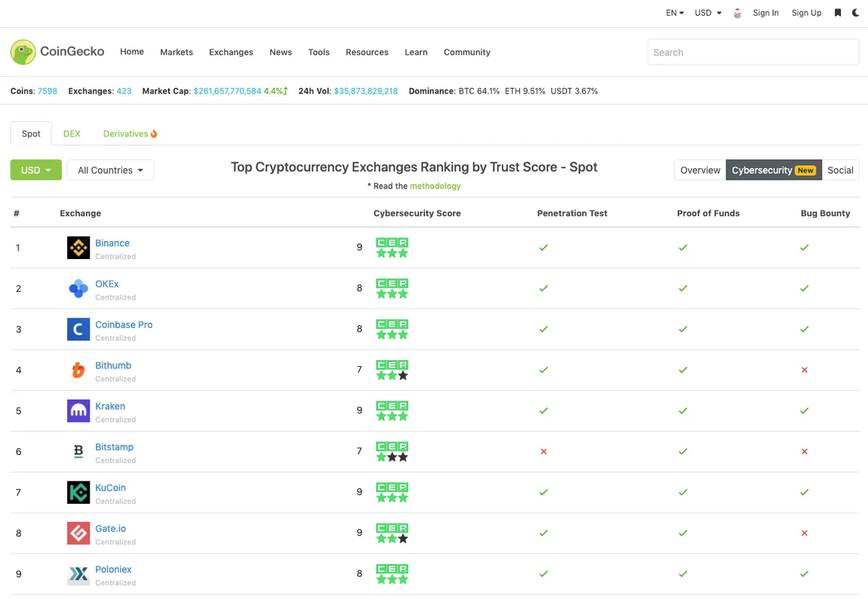Open bookmarks via bookmark icon
868x598 pixels.
coord(838,13)
